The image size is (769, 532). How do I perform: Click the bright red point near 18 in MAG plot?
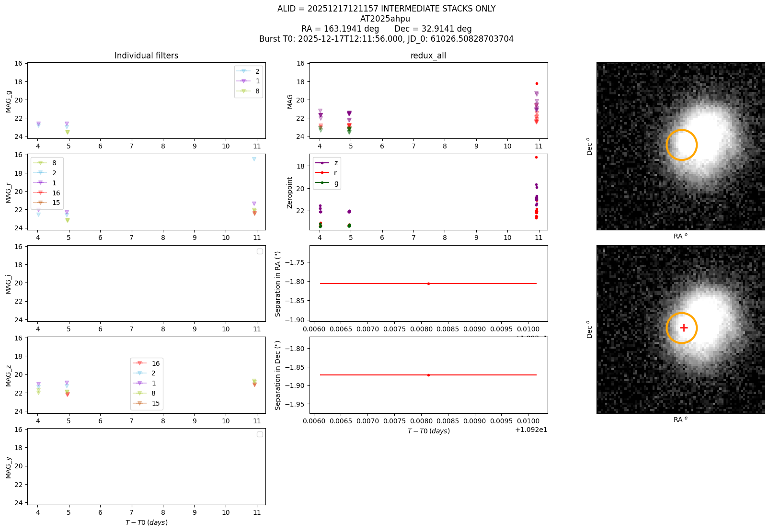click(x=537, y=84)
